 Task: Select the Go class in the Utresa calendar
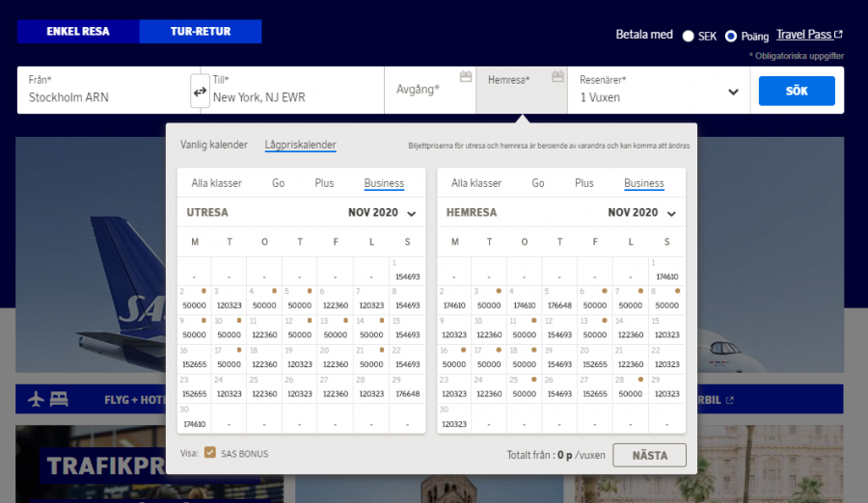coord(278,183)
